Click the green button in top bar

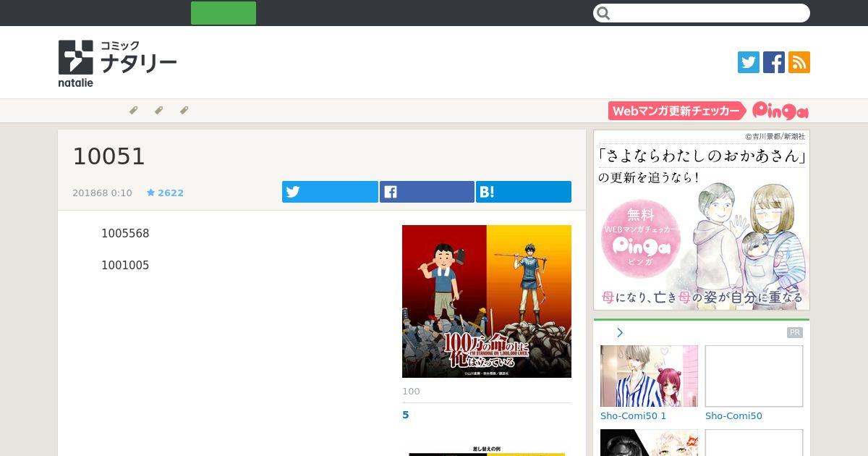[x=224, y=13]
